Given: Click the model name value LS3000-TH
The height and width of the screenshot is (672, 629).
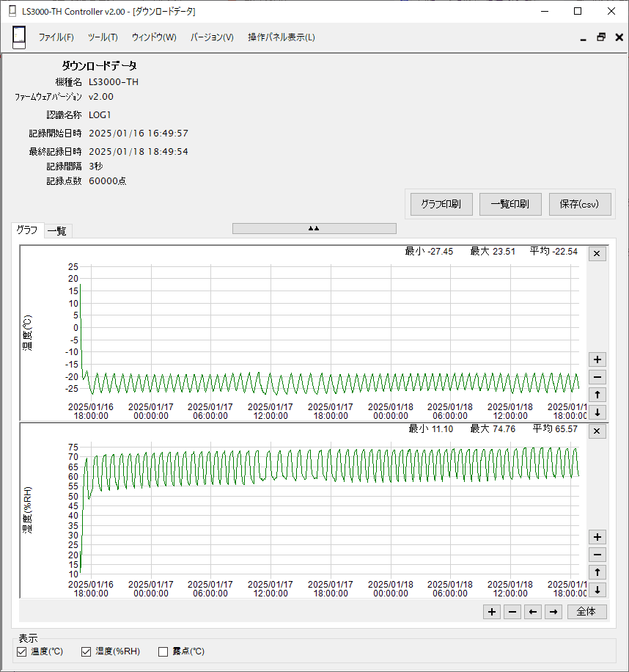Looking at the screenshot, I should (x=114, y=82).
